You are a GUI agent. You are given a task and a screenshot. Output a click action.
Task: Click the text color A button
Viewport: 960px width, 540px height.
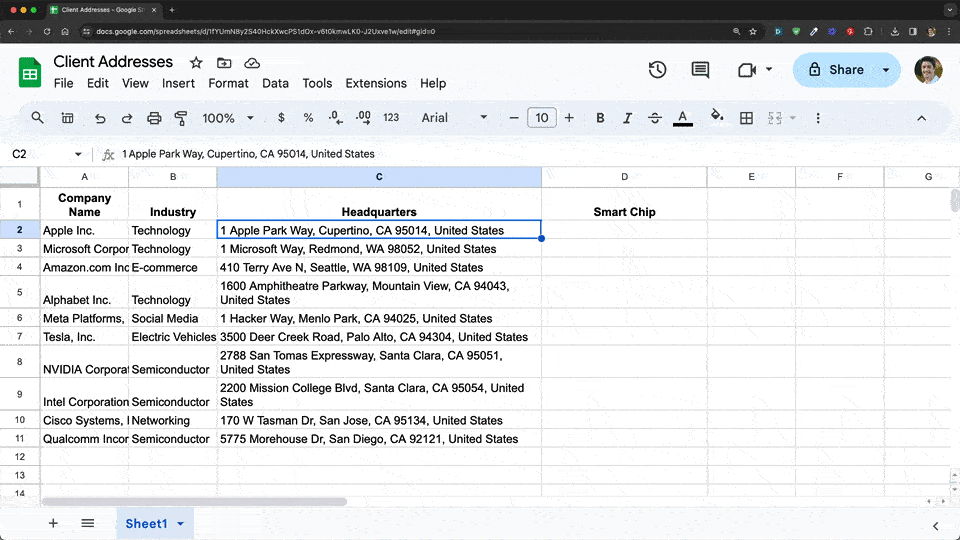(683, 118)
